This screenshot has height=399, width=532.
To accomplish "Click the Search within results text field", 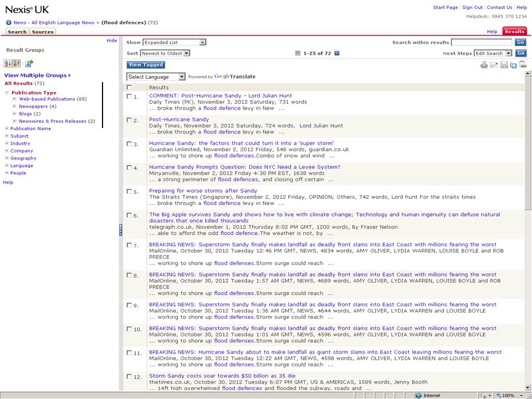I will 482,43.
